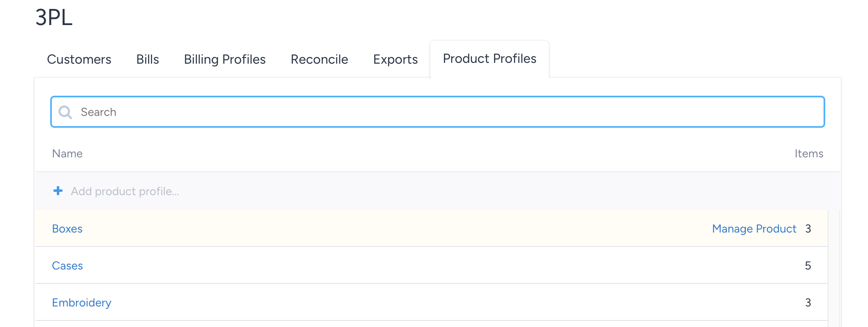Image resolution: width=868 pixels, height=327 pixels.
Task: Click item count 3 in Boxes row
Action: click(808, 229)
